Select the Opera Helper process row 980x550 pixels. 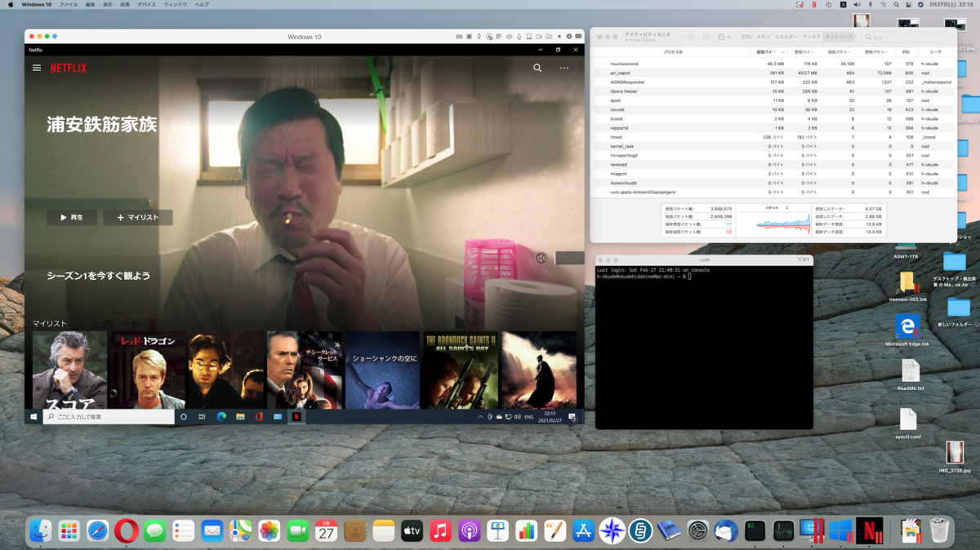tap(773, 91)
